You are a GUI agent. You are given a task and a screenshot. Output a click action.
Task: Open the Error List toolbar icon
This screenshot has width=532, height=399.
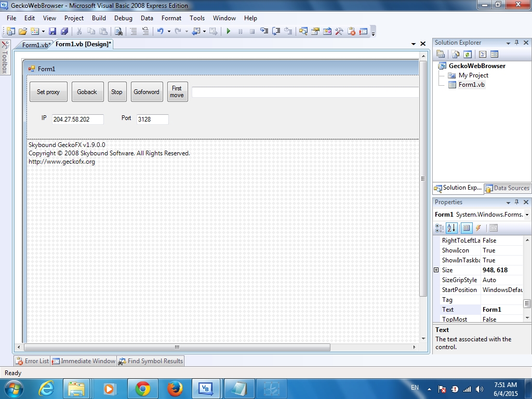click(351, 31)
